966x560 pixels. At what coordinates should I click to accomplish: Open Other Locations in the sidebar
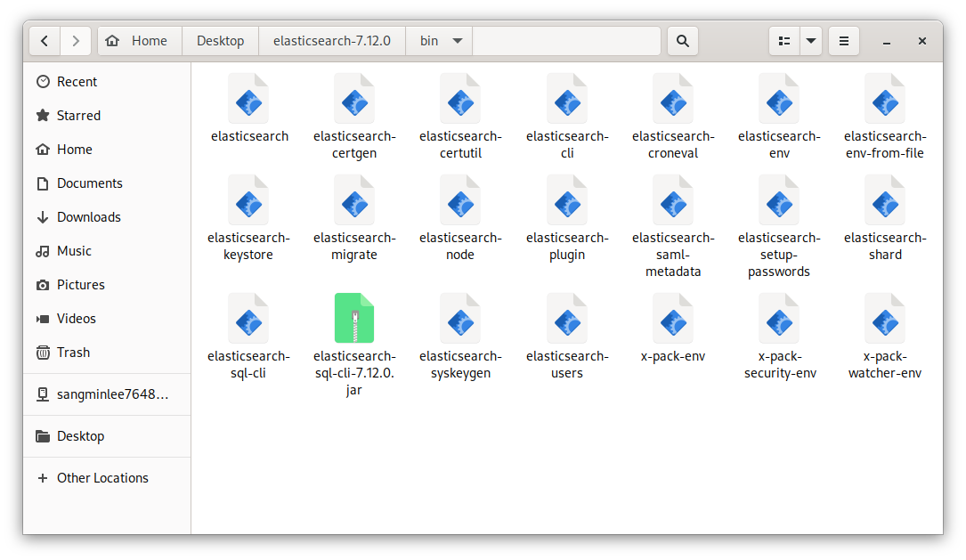107,478
